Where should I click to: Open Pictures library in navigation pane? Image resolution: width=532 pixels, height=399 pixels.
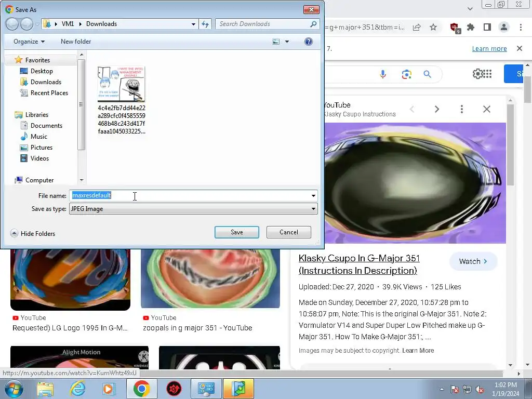(42, 147)
